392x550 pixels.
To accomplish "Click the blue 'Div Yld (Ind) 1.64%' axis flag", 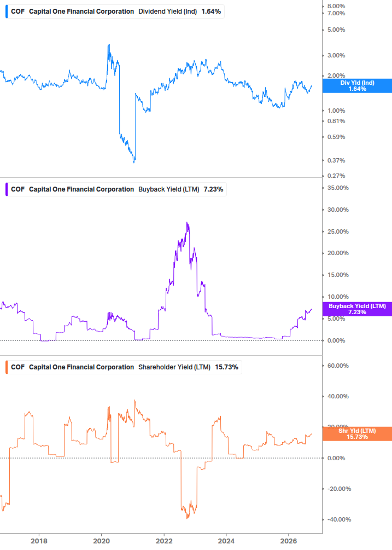I will 357,86.
